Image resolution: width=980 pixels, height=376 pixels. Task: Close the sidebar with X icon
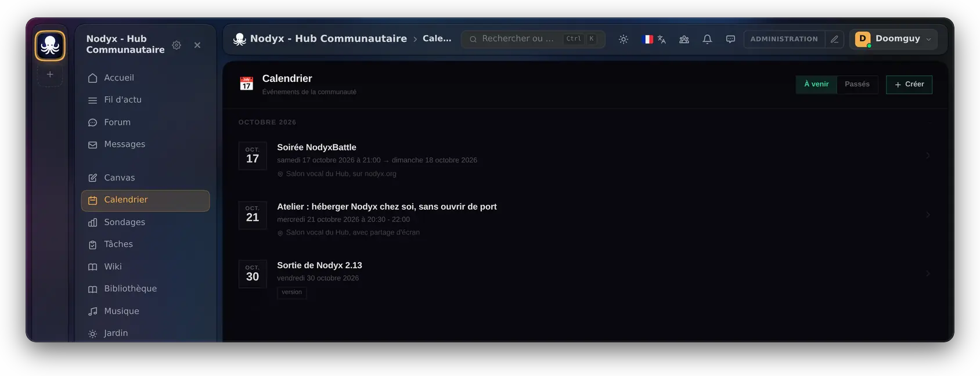(x=197, y=45)
